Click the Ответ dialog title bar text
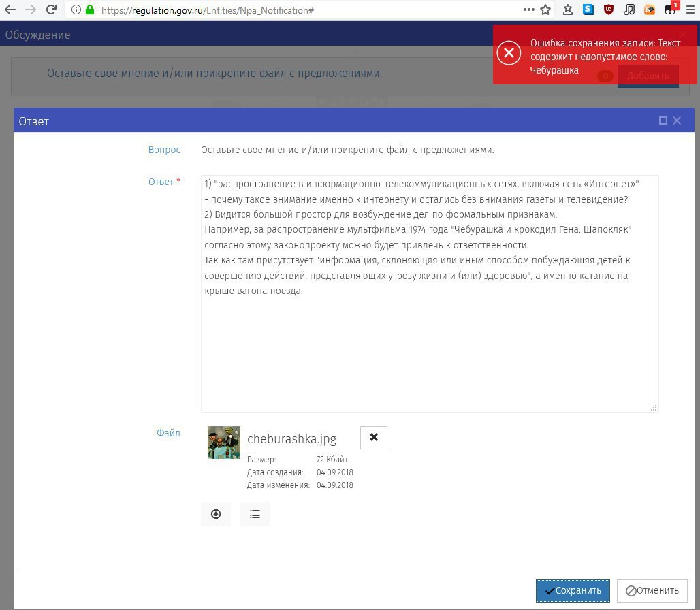 click(x=33, y=121)
